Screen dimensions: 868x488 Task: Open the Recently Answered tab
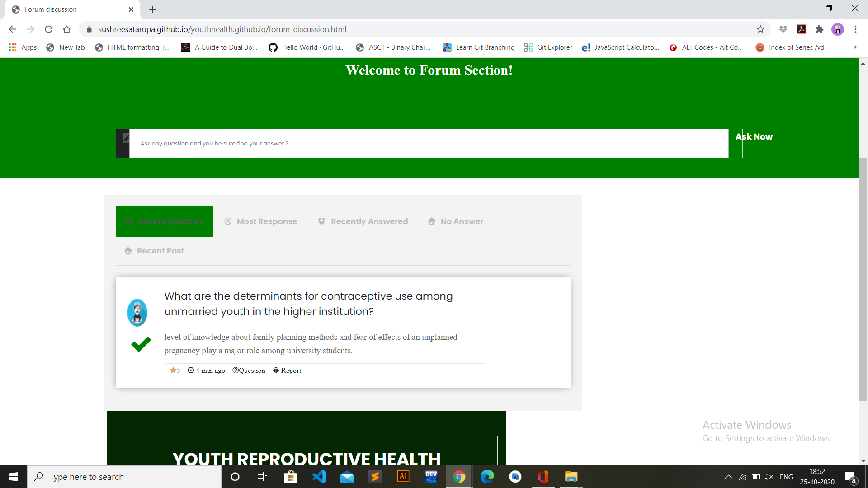click(x=363, y=221)
